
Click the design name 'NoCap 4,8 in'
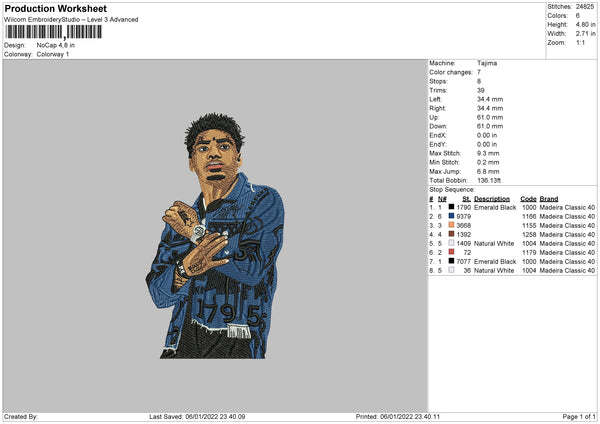(x=55, y=45)
